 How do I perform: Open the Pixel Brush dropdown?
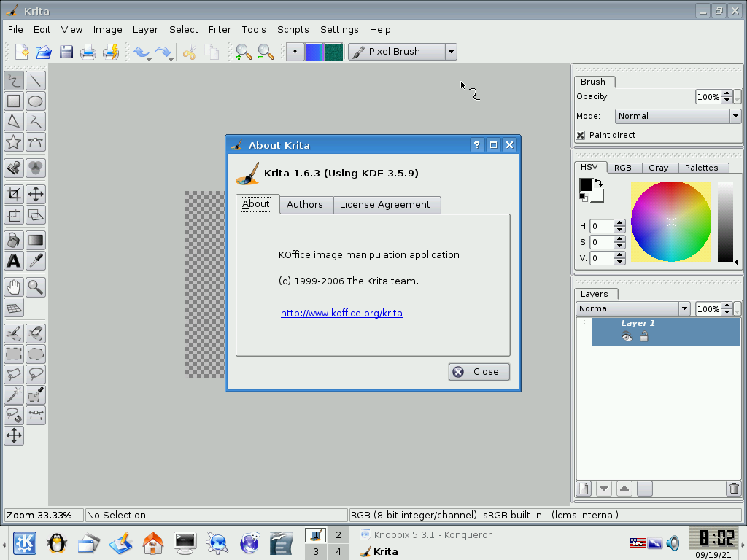pyautogui.click(x=451, y=52)
